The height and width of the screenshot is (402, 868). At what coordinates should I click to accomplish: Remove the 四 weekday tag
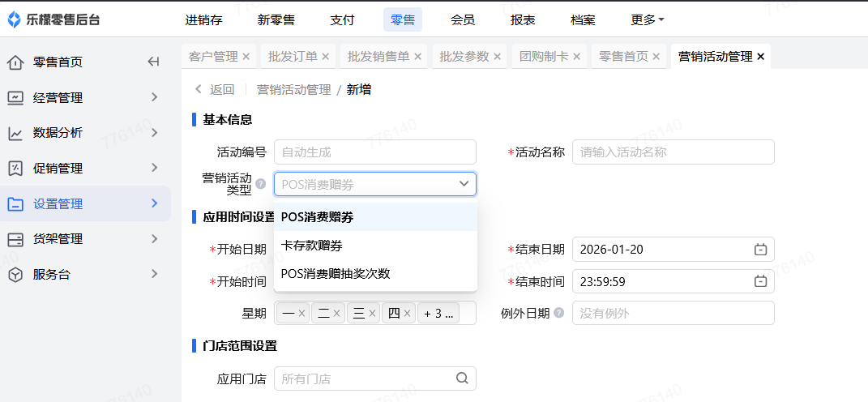(407, 314)
